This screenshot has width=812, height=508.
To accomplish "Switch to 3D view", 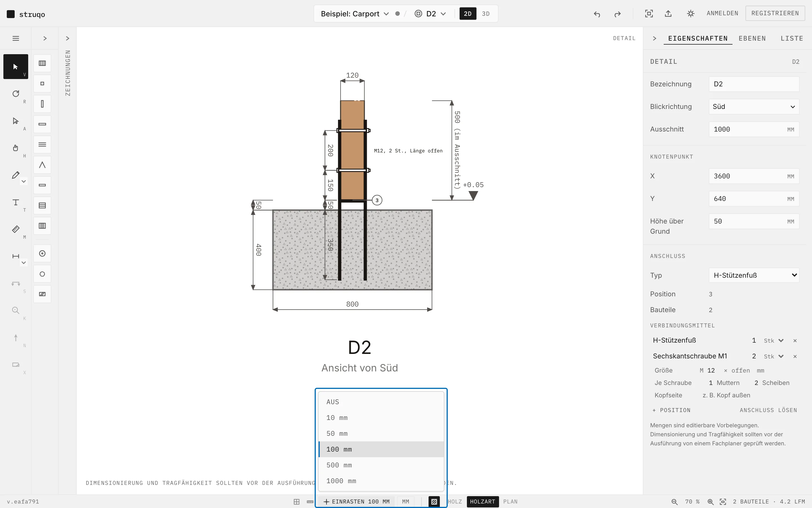I will (x=486, y=14).
